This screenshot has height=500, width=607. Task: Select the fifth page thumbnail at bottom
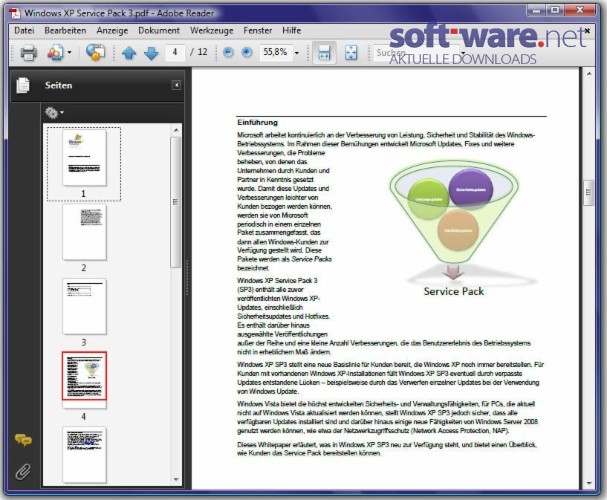(x=84, y=455)
